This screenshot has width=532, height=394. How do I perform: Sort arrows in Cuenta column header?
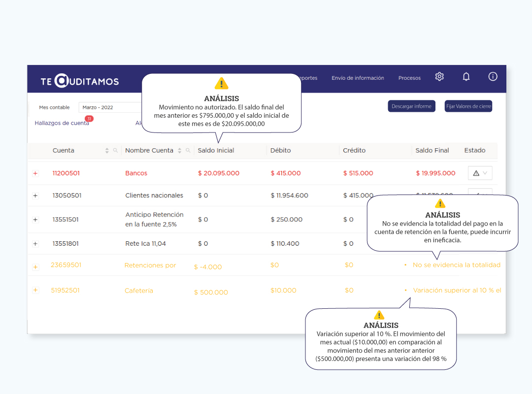[x=107, y=150]
